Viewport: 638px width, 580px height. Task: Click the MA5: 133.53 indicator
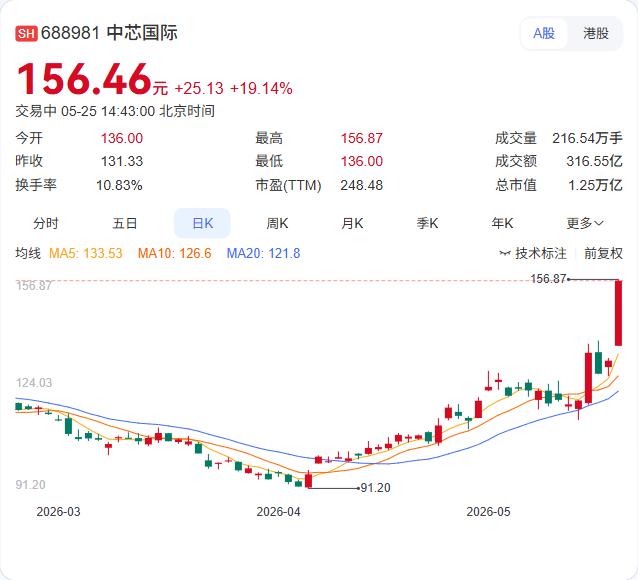[x=85, y=254]
